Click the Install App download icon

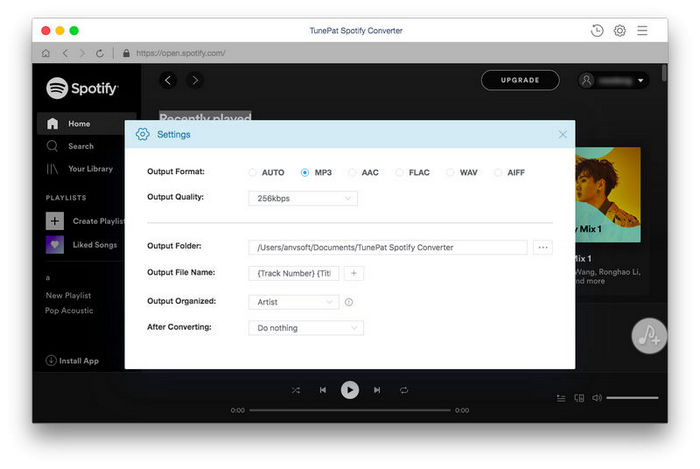tap(51, 360)
